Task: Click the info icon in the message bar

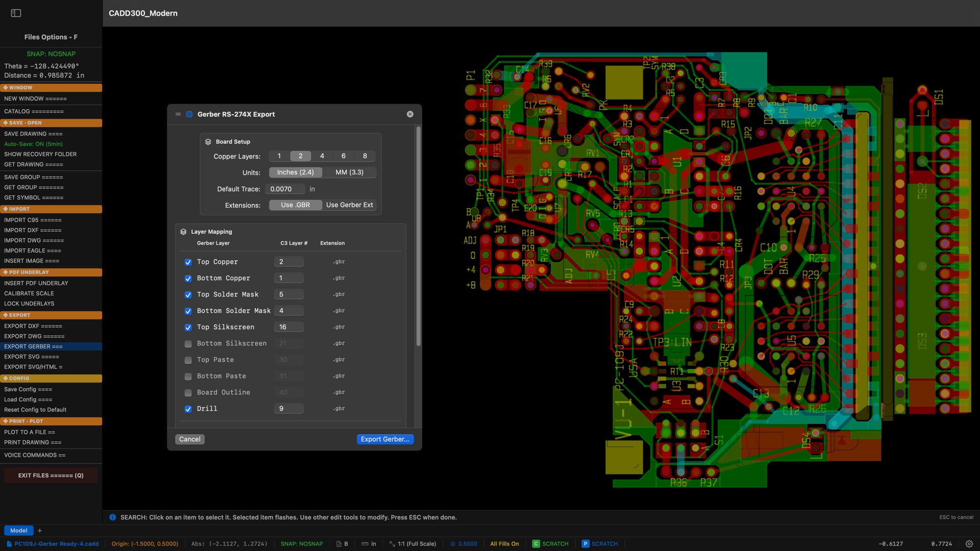Action: tap(113, 517)
